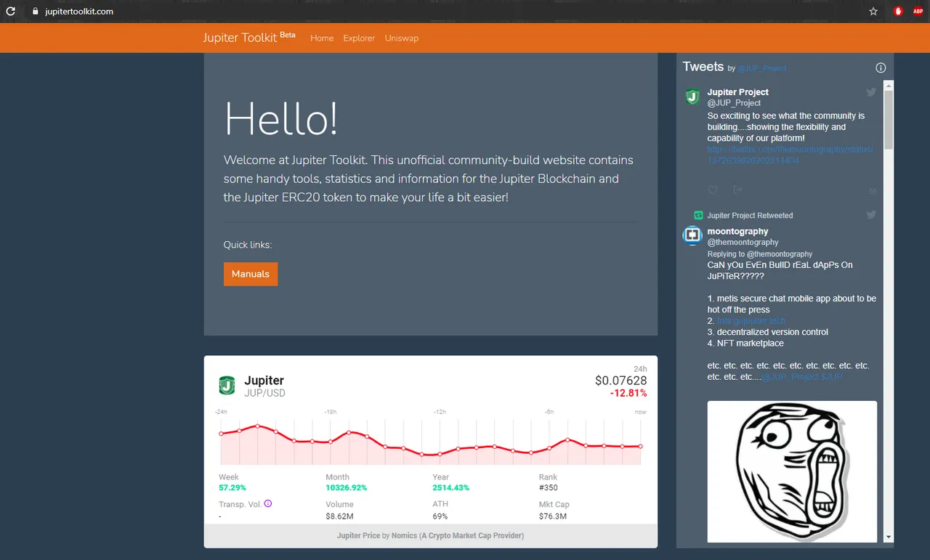Click the padlock site security icon
Image resolution: width=930 pixels, height=560 pixels.
click(34, 12)
